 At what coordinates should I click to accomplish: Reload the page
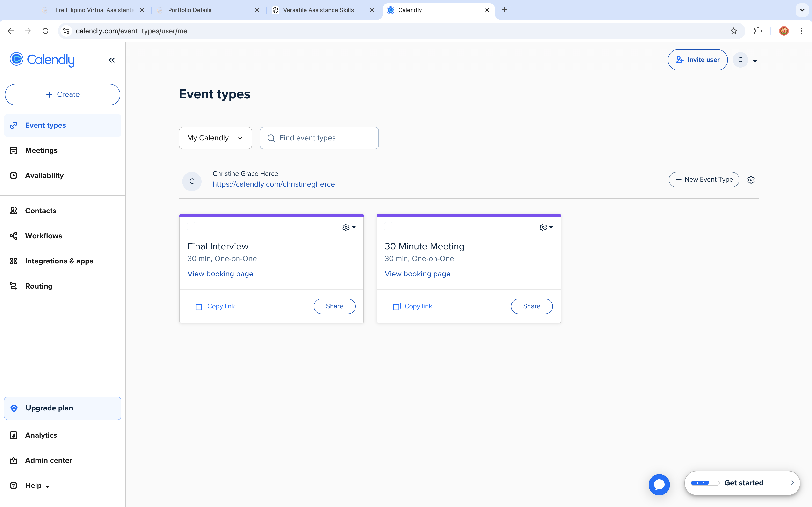[45, 31]
